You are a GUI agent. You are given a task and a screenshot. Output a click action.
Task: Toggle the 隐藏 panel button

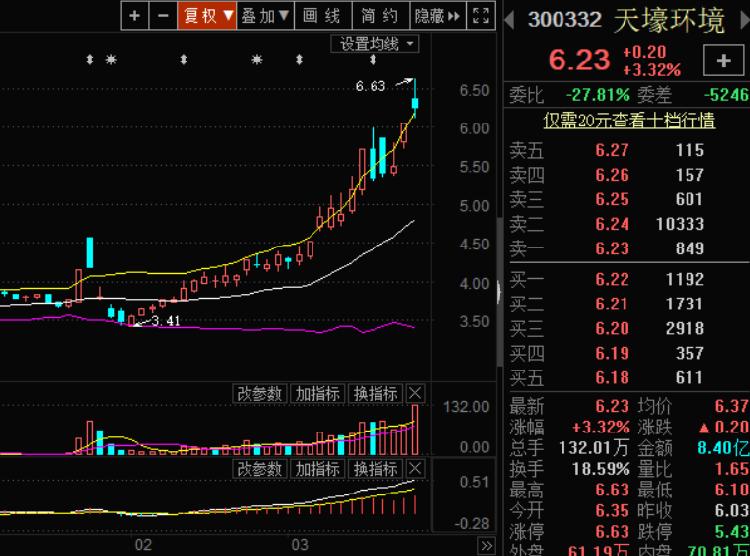[438, 15]
